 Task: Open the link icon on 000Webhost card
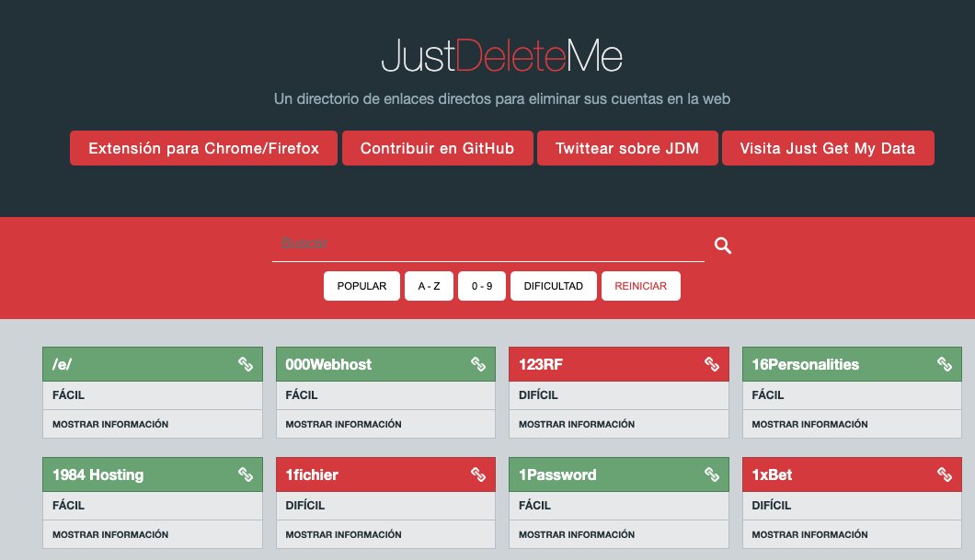(478, 364)
